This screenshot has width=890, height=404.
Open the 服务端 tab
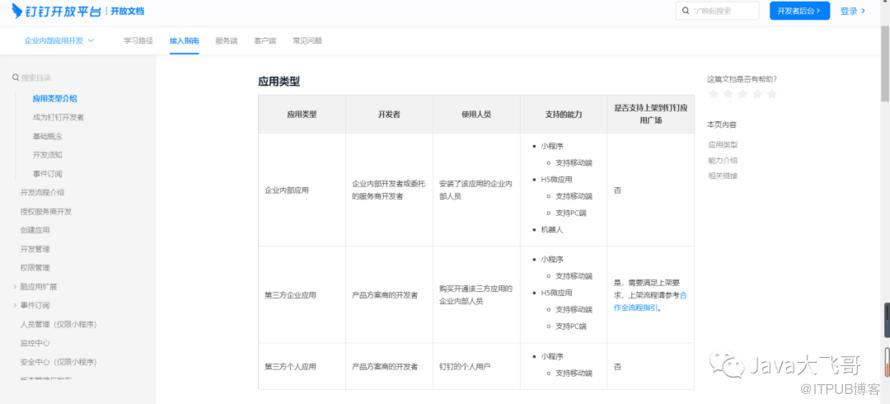226,41
